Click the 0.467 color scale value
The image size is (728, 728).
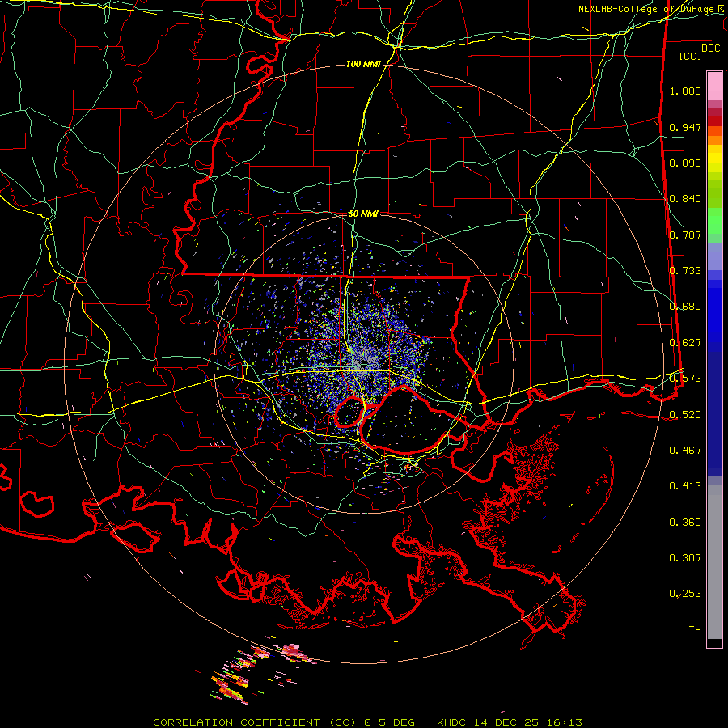(x=685, y=450)
